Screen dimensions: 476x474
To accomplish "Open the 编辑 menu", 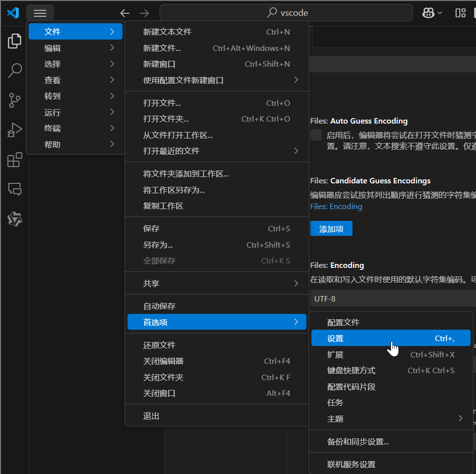I will (x=76, y=48).
